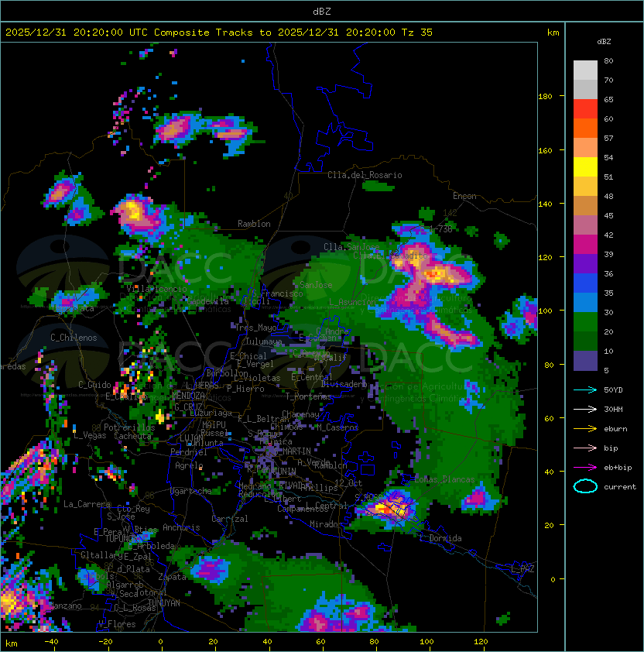
Task: Click the yellow eburn arrow legend icon
Action: pyautogui.click(x=584, y=428)
